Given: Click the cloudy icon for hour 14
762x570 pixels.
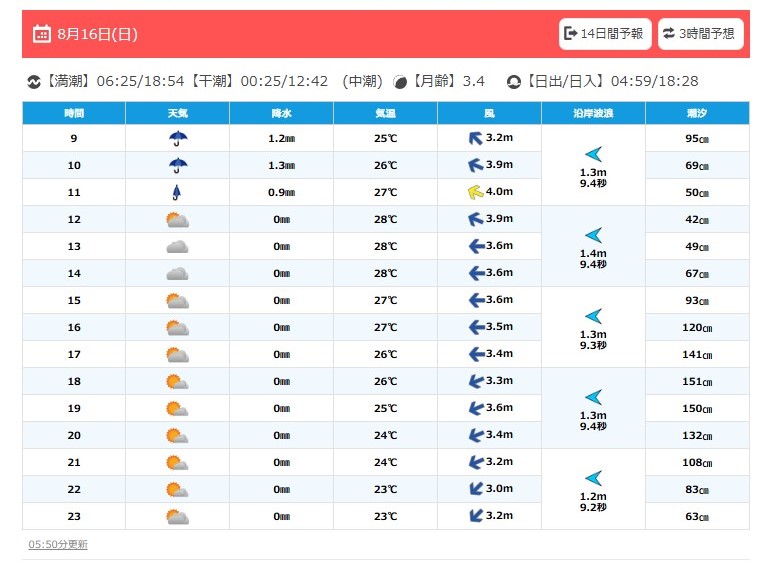Looking at the screenshot, I should click(177, 274).
